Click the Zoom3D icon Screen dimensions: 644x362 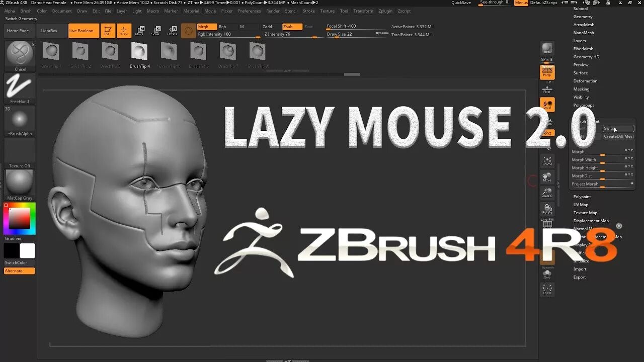tap(547, 193)
